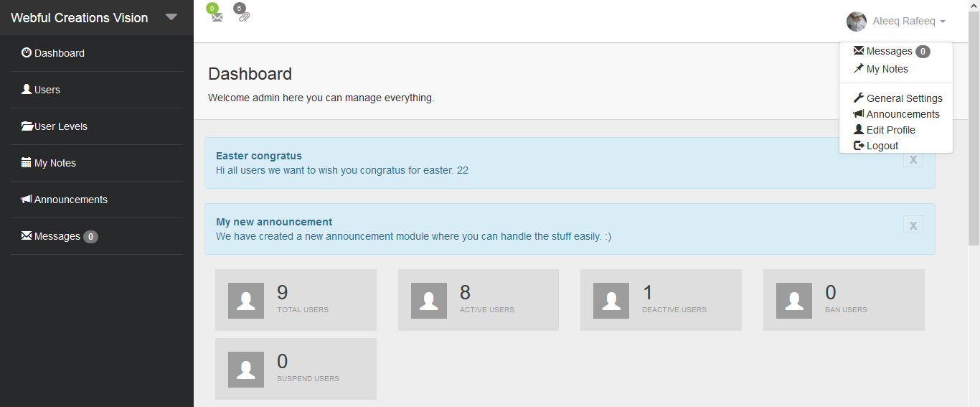Click the Logout arrow icon
The image size is (980, 407).
click(859, 146)
